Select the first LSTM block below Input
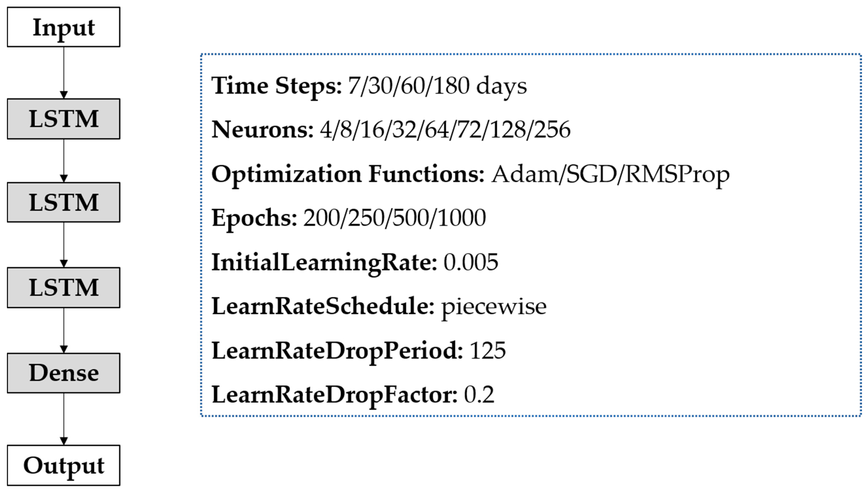This screenshot has width=868, height=493. 64,119
